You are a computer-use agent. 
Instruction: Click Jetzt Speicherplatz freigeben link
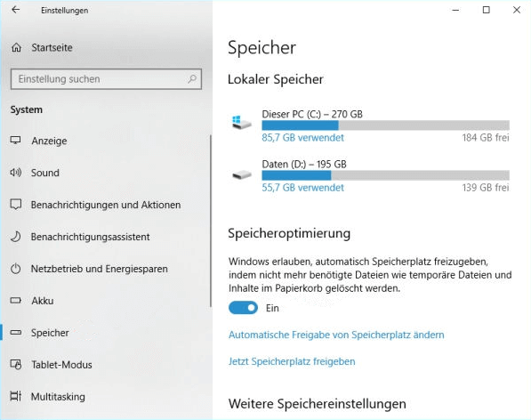[292, 361]
